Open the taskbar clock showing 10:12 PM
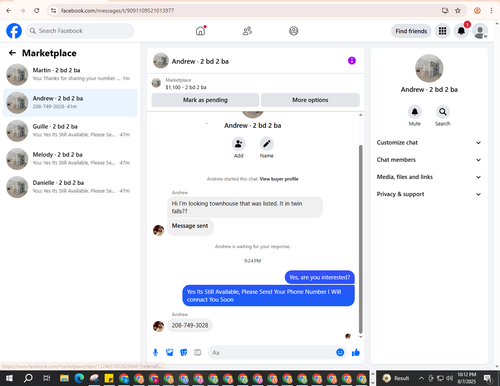500x386 pixels. [x=466, y=378]
